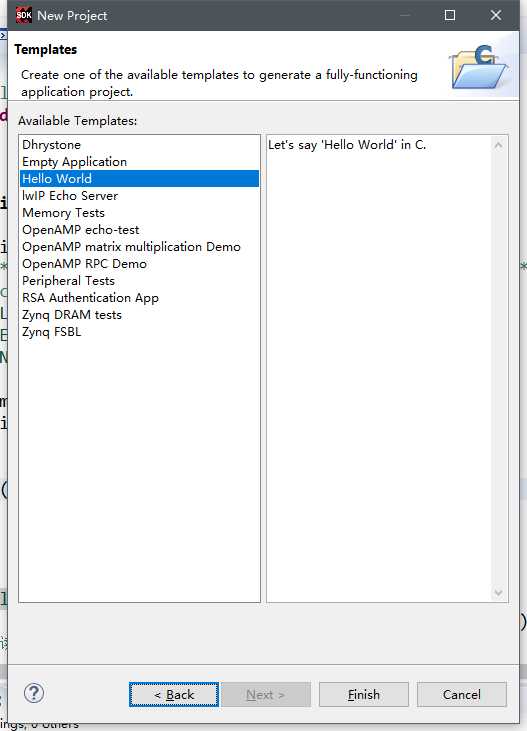Viewport: 527px width, 731px height.
Task: Click the C project folder icon
Action: click(x=478, y=68)
